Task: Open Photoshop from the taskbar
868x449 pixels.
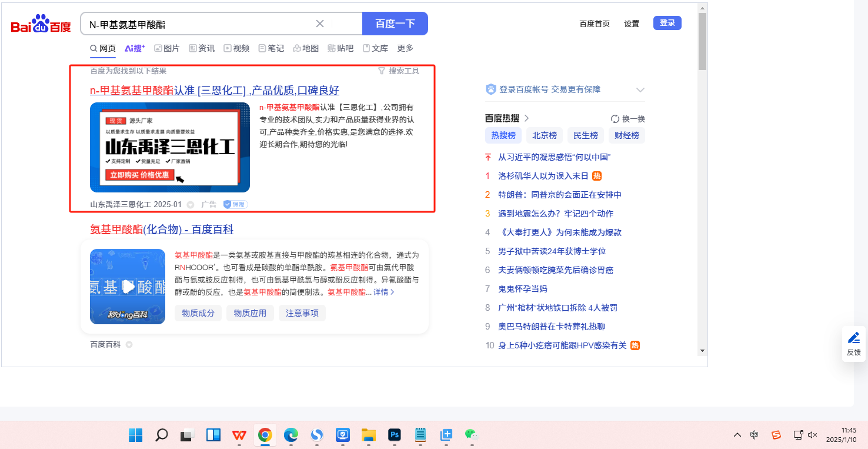Action: [395, 435]
